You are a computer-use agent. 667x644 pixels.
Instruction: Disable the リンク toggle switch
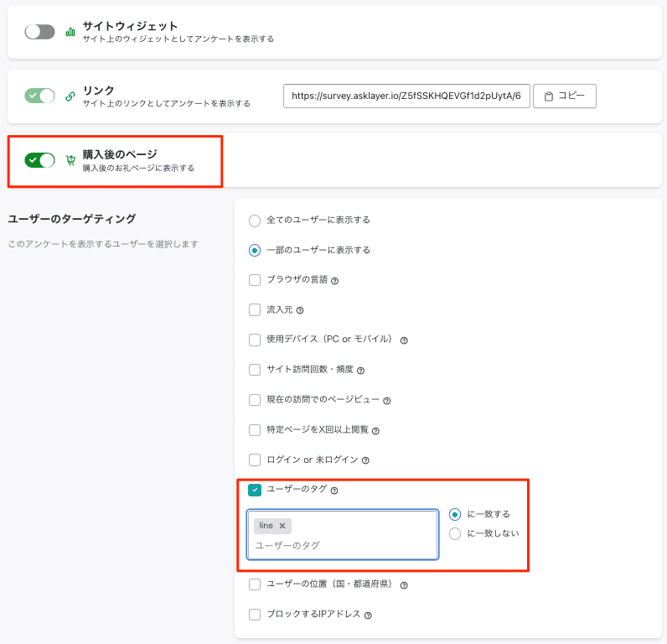point(39,96)
